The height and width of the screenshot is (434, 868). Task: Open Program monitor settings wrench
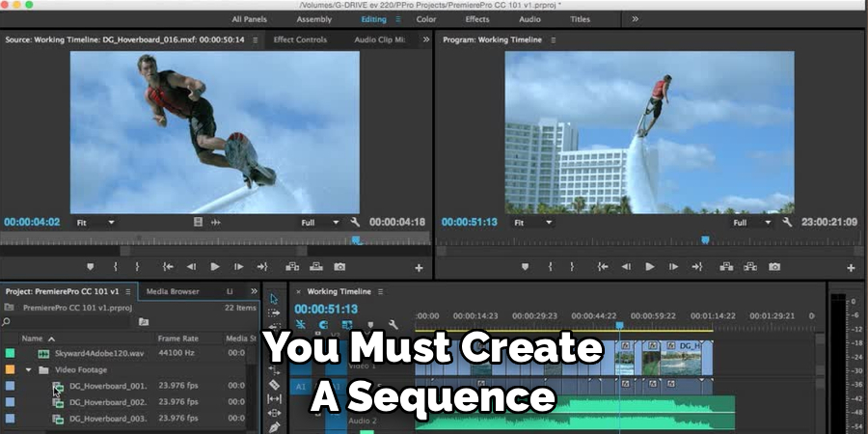[x=787, y=222]
